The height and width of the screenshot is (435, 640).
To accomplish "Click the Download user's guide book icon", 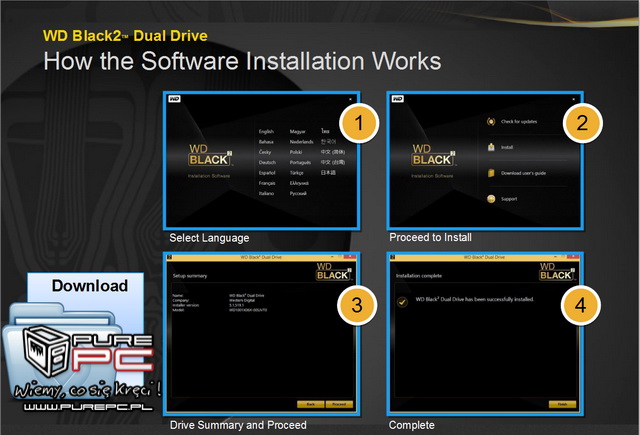I will pyautogui.click(x=491, y=173).
